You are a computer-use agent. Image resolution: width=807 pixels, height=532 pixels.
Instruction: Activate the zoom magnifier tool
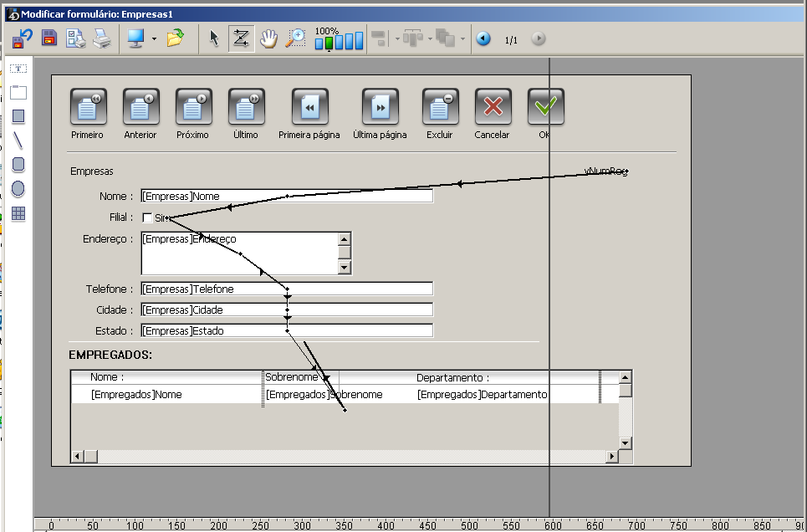tap(296, 38)
